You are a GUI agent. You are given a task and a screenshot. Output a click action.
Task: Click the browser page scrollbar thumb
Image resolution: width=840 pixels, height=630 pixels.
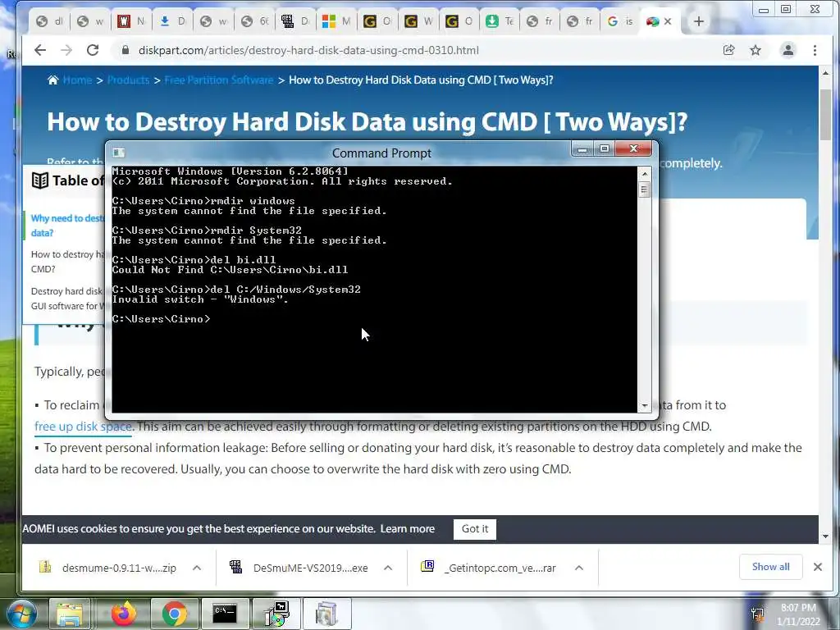[825, 114]
